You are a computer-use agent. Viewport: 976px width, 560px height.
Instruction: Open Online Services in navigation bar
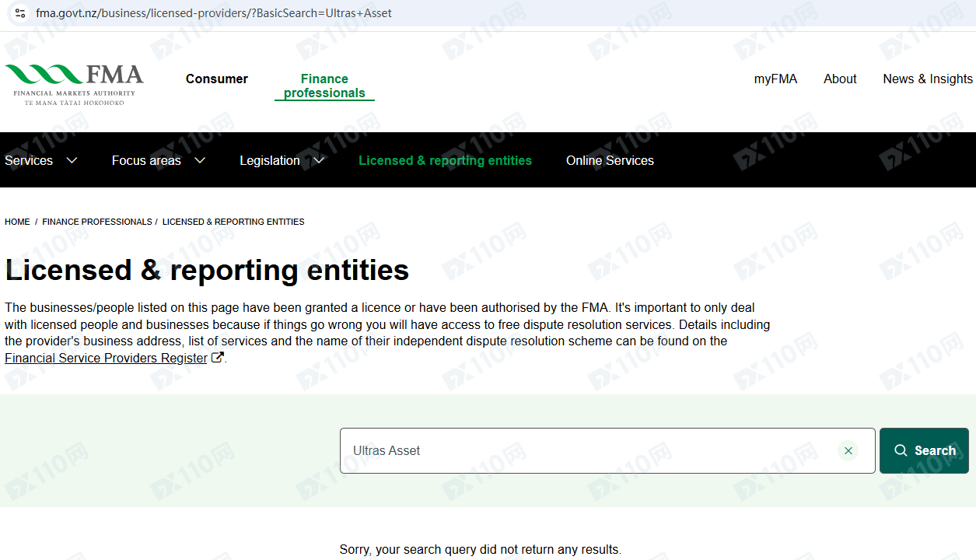pyautogui.click(x=610, y=161)
